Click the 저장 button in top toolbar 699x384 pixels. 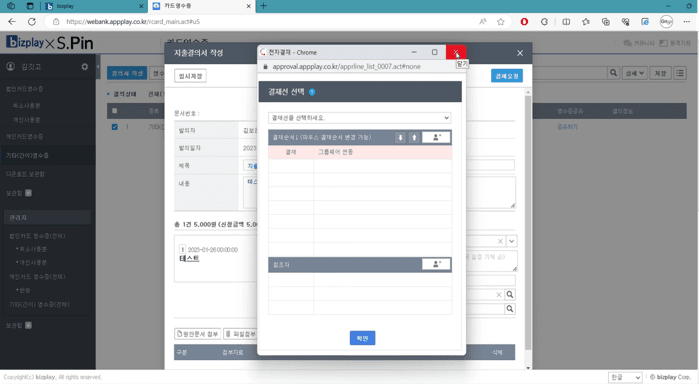point(660,73)
